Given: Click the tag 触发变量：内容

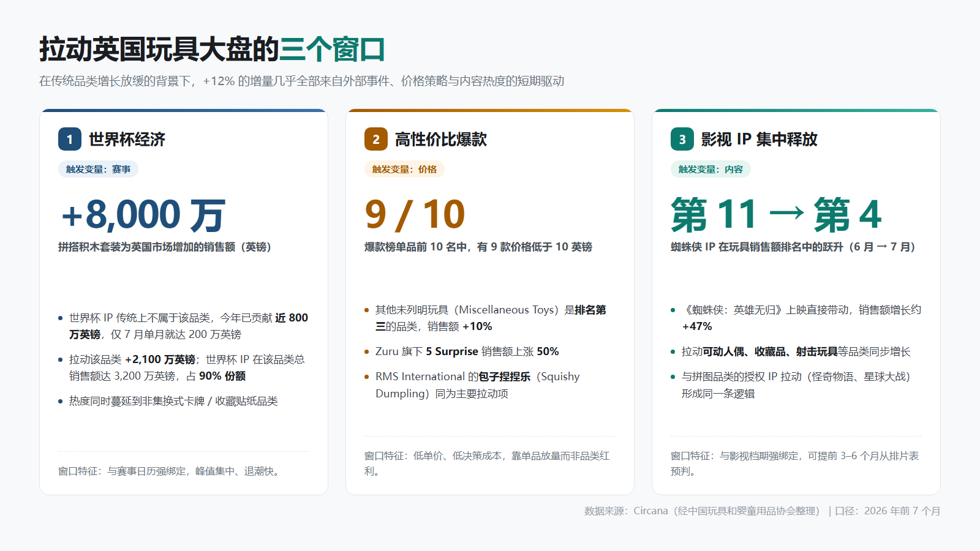Looking at the screenshot, I should [x=710, y=169].
